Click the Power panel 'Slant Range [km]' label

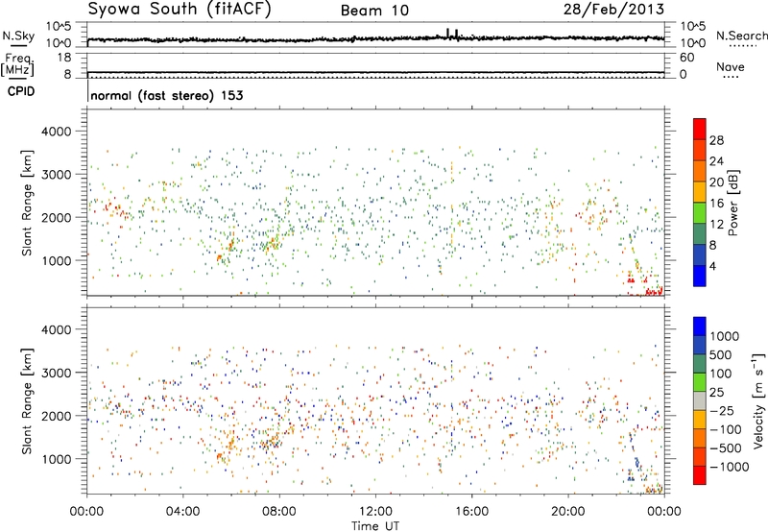(27, 203)
